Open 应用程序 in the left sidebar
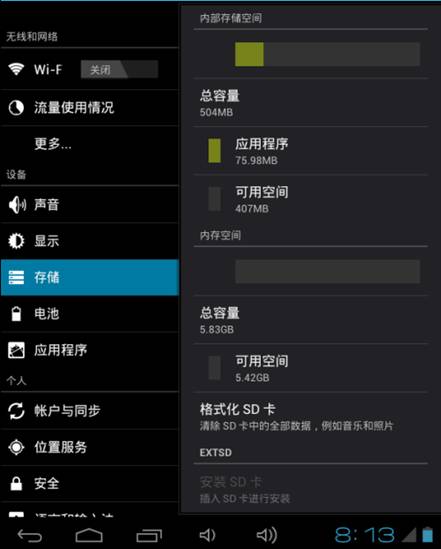 [90, 350]
